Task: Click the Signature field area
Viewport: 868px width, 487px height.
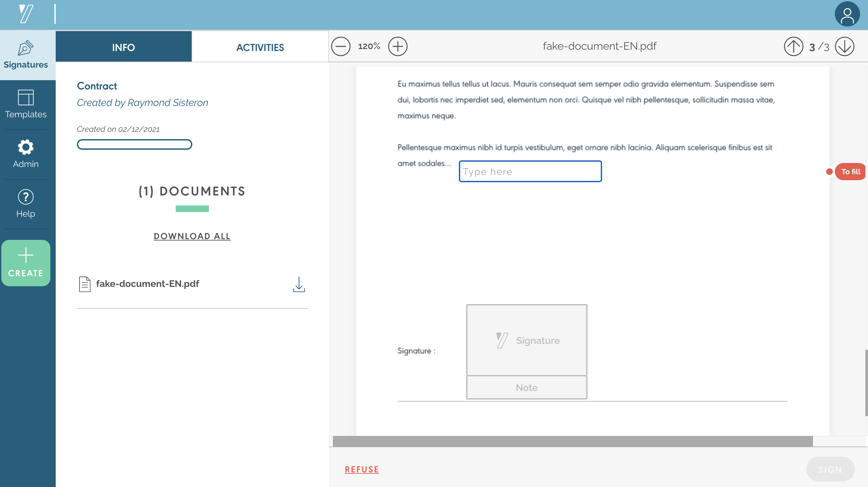Action: (x=527, y=341)
